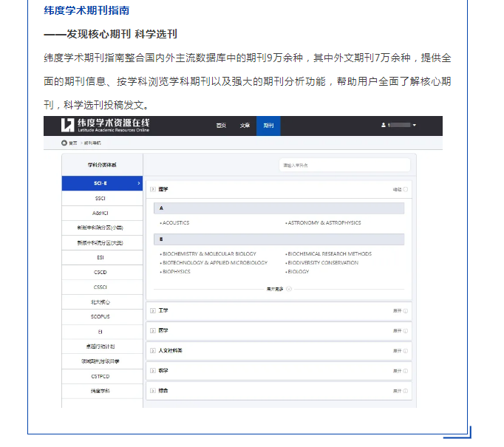This screenshot has height=447, width=504.
Task: Click the arrow icon beside 综合
Action: (153, 391)
